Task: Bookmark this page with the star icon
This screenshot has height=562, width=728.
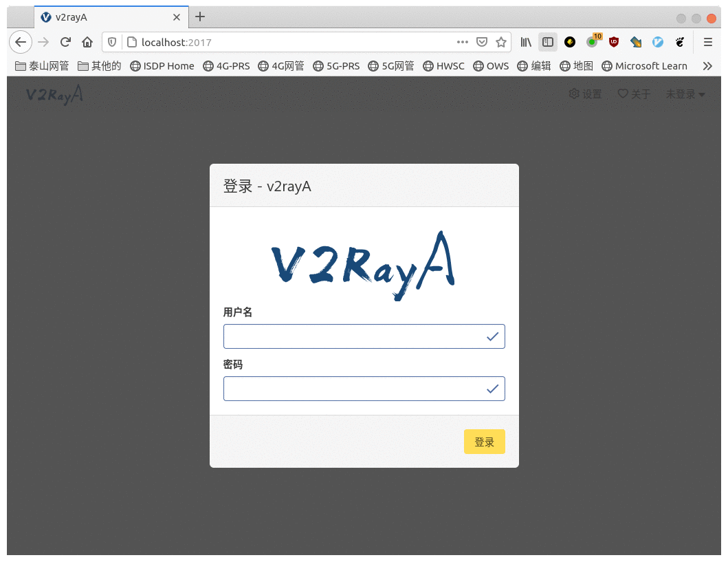Action: [501, 42]
